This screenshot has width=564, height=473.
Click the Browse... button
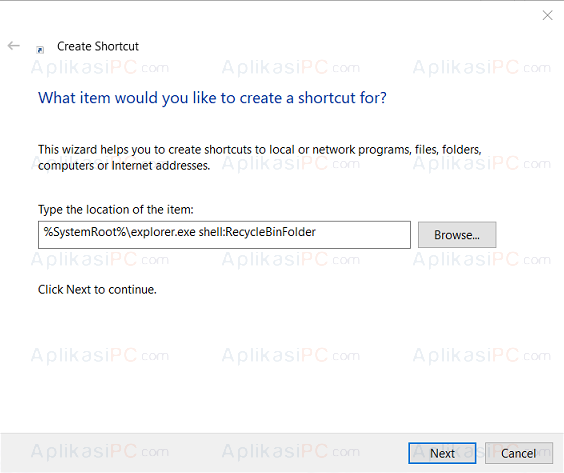point(457,235)
